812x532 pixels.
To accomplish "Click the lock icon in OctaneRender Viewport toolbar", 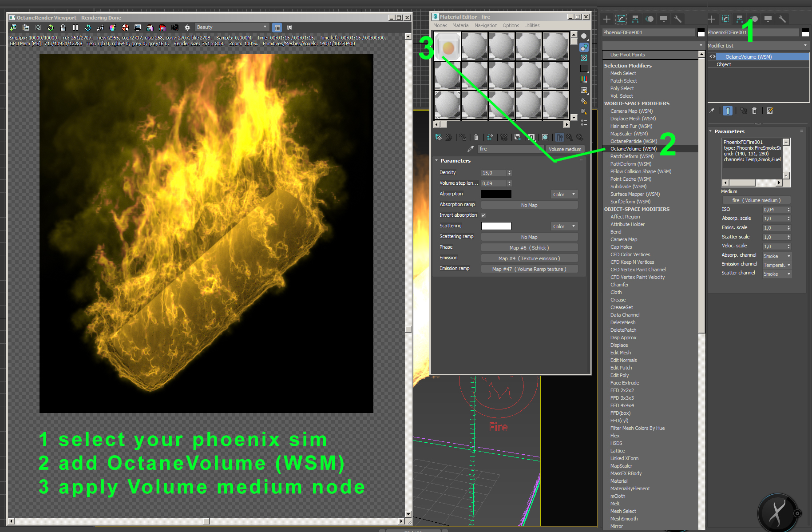I will pos(63,28).
